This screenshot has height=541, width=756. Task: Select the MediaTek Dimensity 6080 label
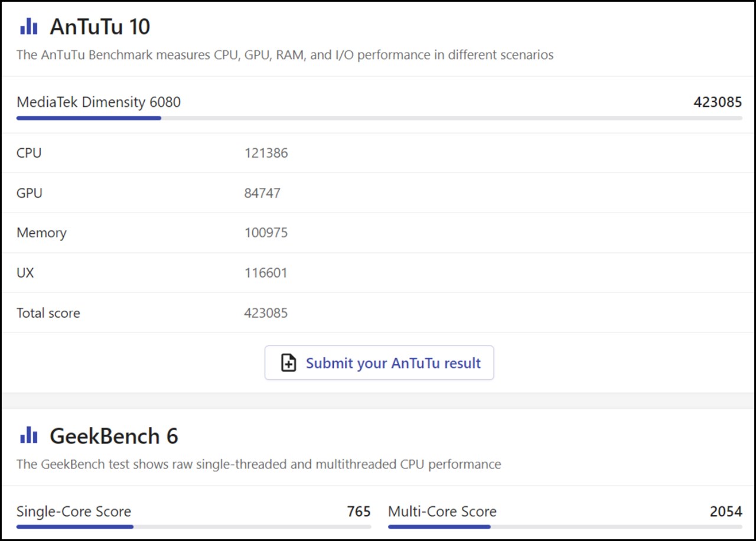(x=99, y=102)
